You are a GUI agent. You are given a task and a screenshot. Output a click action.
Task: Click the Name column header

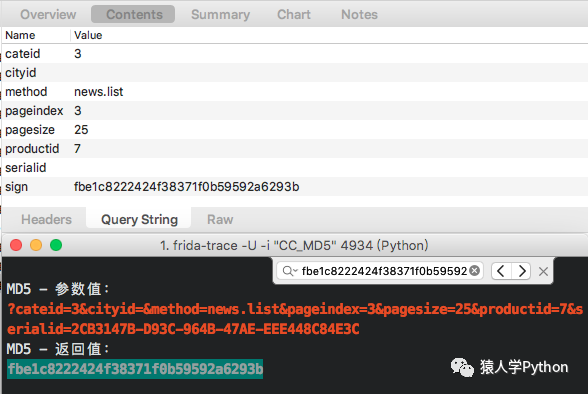pos(20,35)
